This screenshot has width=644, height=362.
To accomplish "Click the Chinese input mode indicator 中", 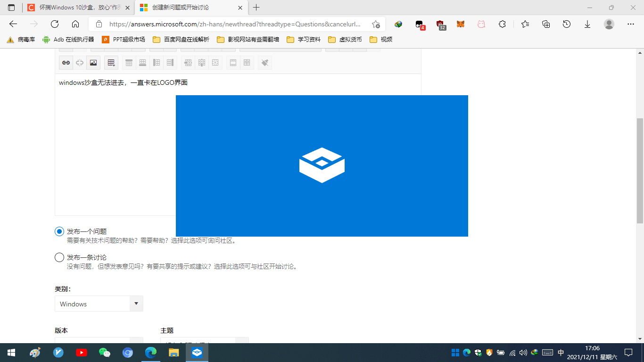I will click(x=561, y=353).
